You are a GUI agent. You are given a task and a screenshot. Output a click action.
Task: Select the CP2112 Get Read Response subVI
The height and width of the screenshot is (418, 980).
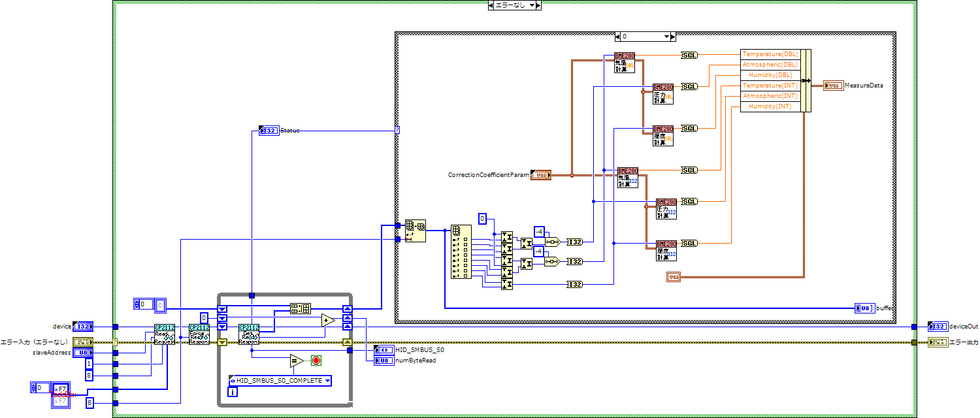point(249,334)
